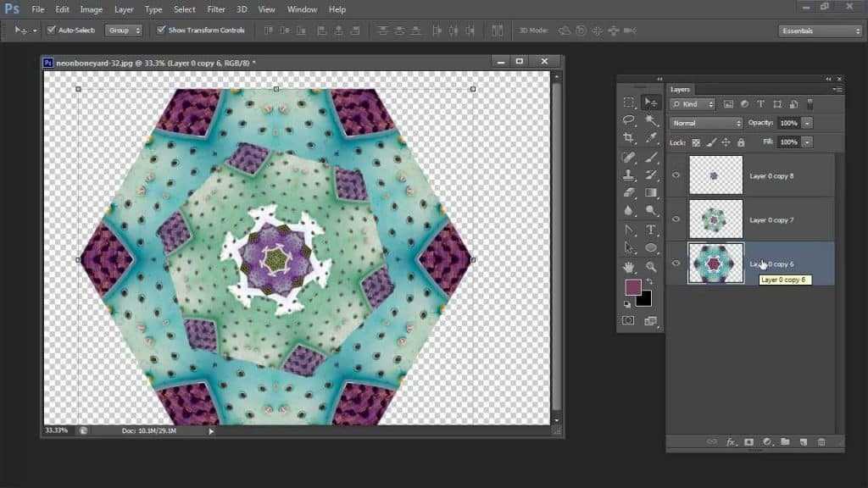Viewport: 868px width, 488px height.
Task: Click Layer 0 copy 8 thumbnail
Action: (715, 175)
